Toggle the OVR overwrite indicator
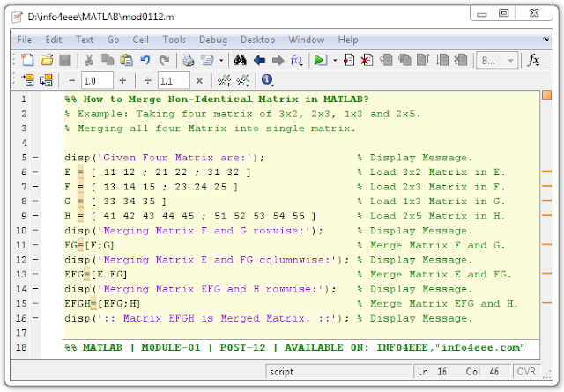The image size is (564, 392). click(526, 372)
